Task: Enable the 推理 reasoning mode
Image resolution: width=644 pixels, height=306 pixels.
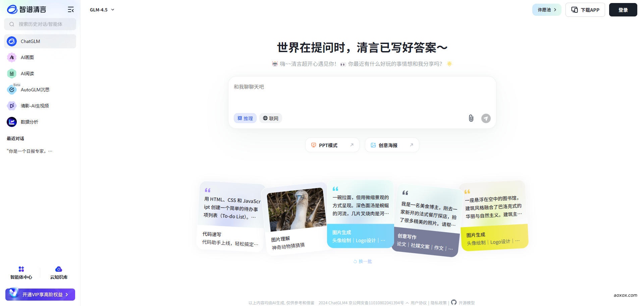Action: pos(245,118)
